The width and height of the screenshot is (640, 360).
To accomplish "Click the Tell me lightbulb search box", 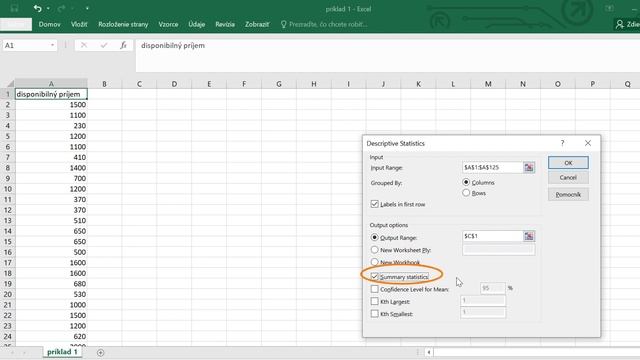I will pyautogui.click(x=324, y=24).
